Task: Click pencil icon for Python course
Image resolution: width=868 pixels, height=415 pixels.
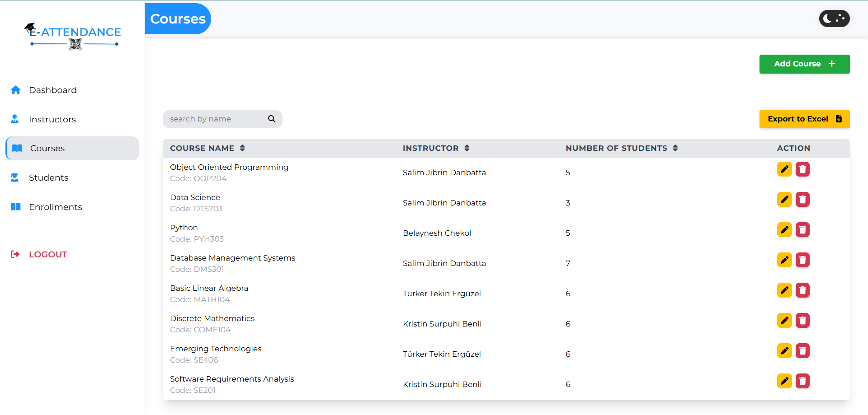Action: coord(784,230)
